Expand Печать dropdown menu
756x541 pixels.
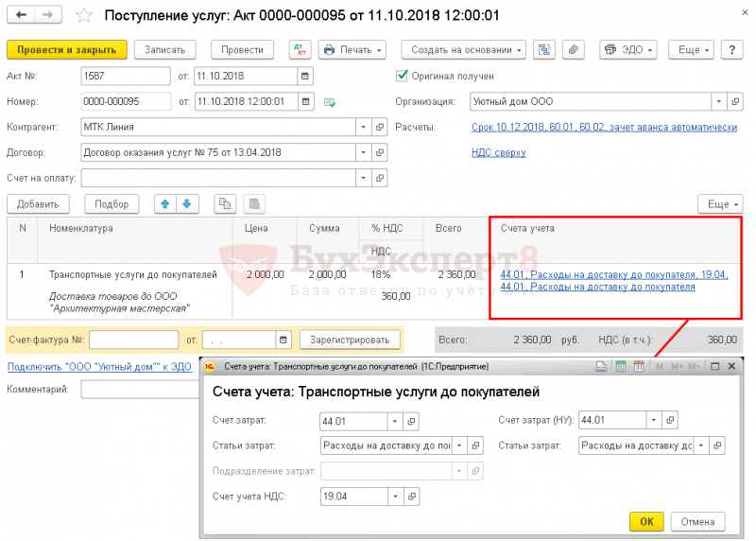(x=352, y=50)
